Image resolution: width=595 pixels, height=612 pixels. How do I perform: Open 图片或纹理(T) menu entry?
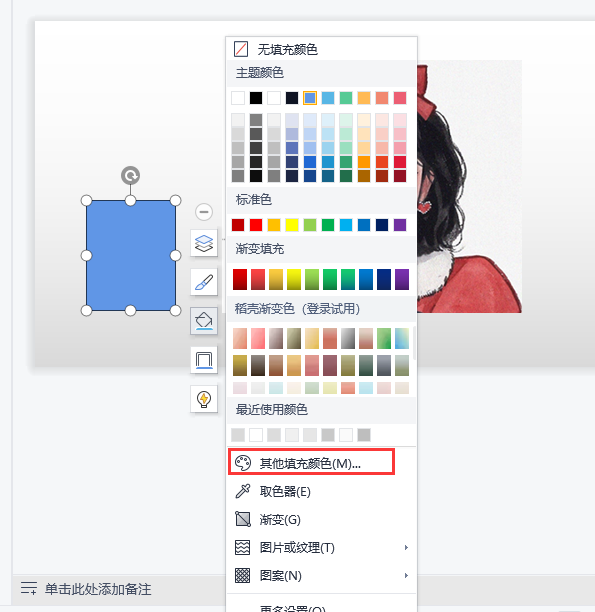322,547
